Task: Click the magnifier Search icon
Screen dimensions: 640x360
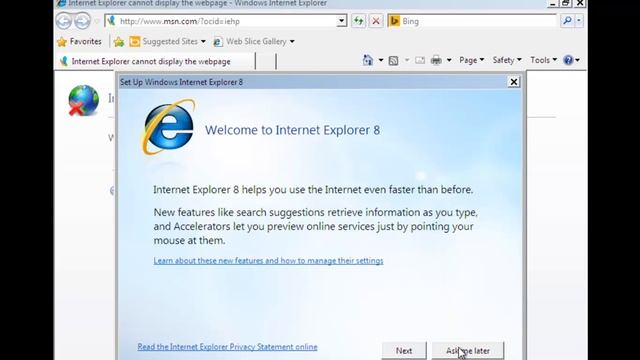Action: (x=567, y=21)
